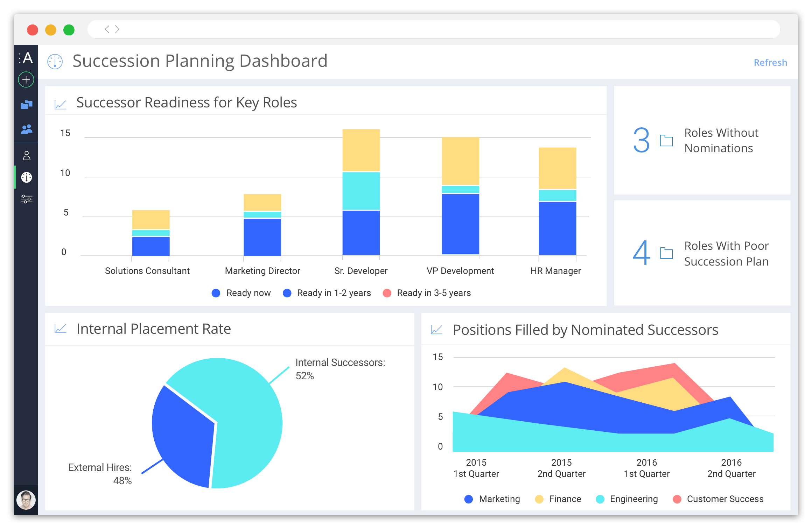Screen dimensions: 812x529
Task: Toggle Customer Success legend entry
Action: 718,499
